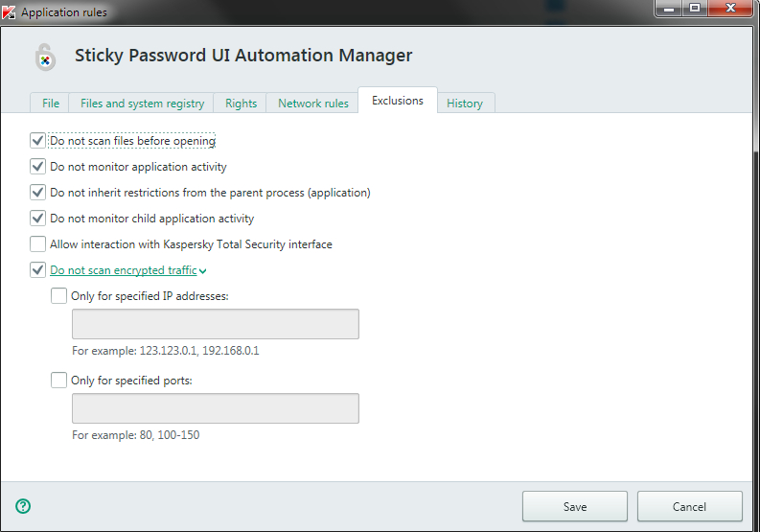Screen dimensions: 760x532
Task: Go to the History tab
Action: pos(465,104)
